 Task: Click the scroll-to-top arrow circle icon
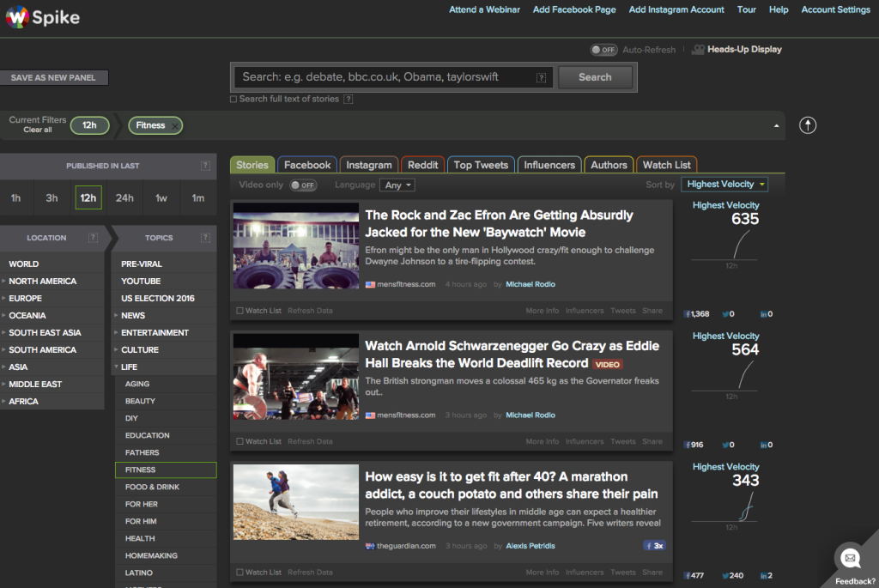tap(808, 125)
